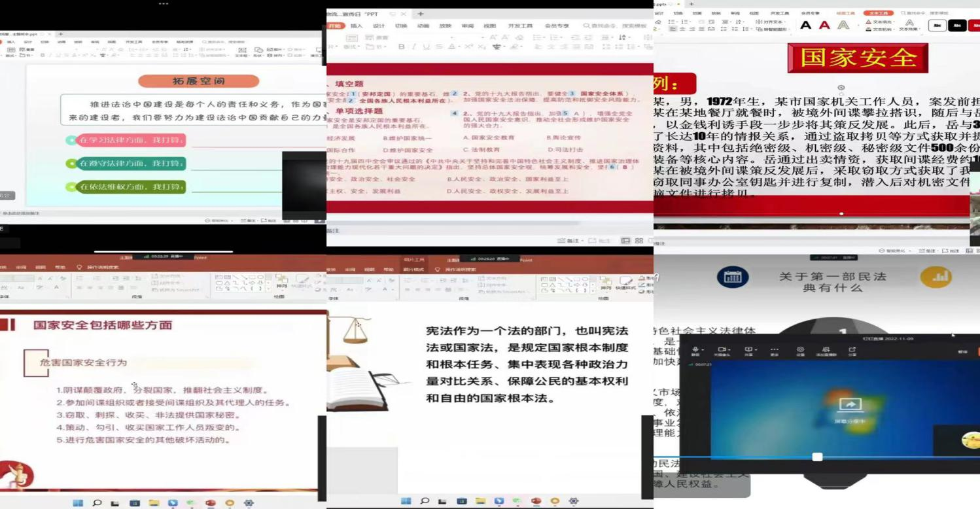Click the yellow bar-chart icon on the 民法典 slide
The image size is (980, 509).
tap(936, 276)
